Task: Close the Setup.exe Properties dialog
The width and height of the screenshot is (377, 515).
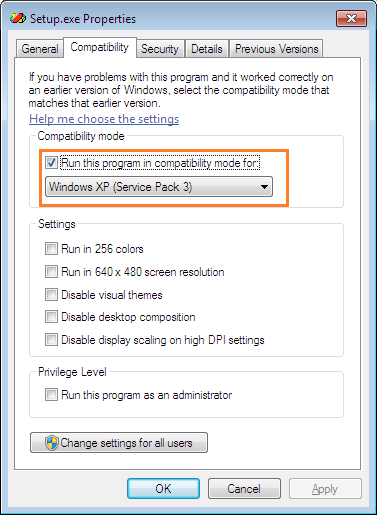Action: [351, 18]
